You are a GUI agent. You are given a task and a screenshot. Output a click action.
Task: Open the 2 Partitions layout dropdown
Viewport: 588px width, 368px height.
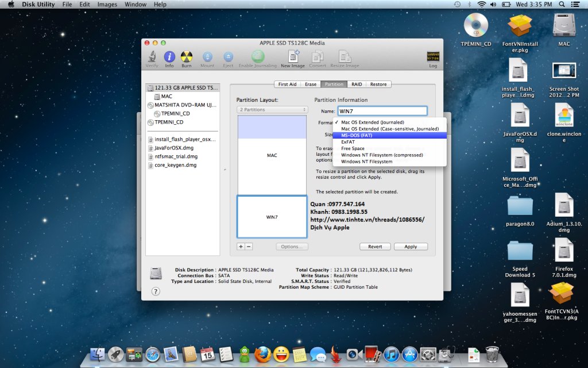point(273,110)
